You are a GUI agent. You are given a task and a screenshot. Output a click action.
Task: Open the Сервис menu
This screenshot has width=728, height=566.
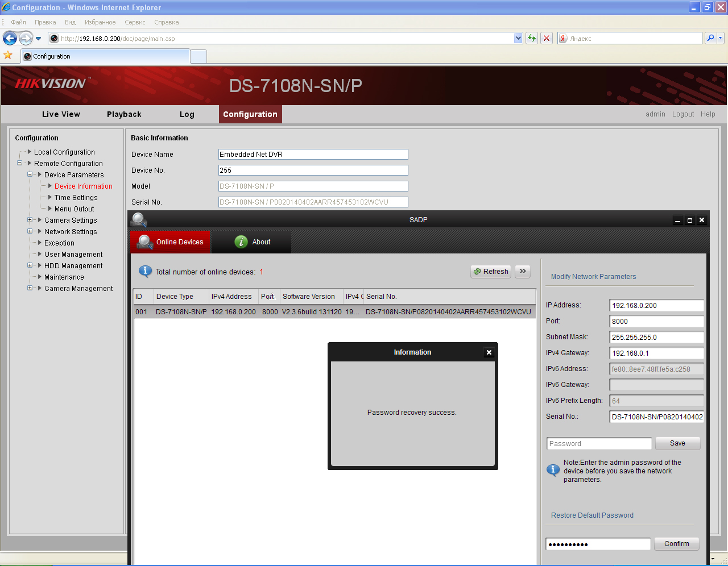coord(135,22)
